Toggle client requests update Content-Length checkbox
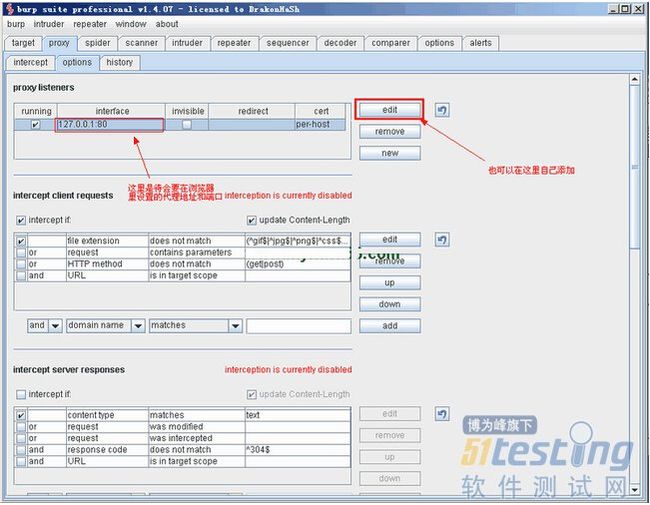The width and height of the screenshot is (650, 505). click(252, 220)
